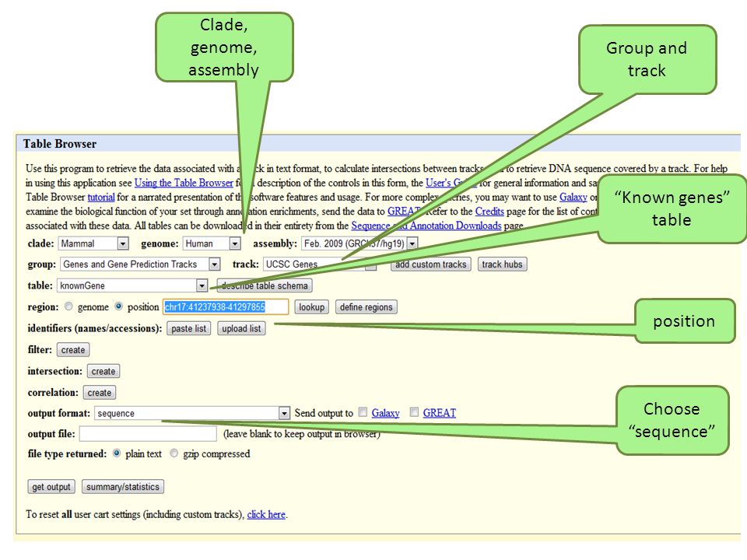Open the Galaxy link in the intro paragraph
The width and height of the screenshot is (747, 560).
pos(573,197)
